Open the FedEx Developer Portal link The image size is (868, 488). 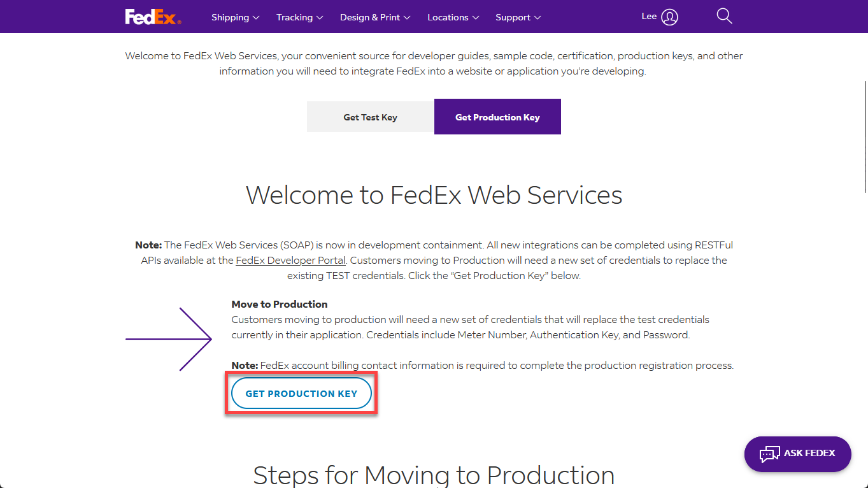[x=290, y=260]
